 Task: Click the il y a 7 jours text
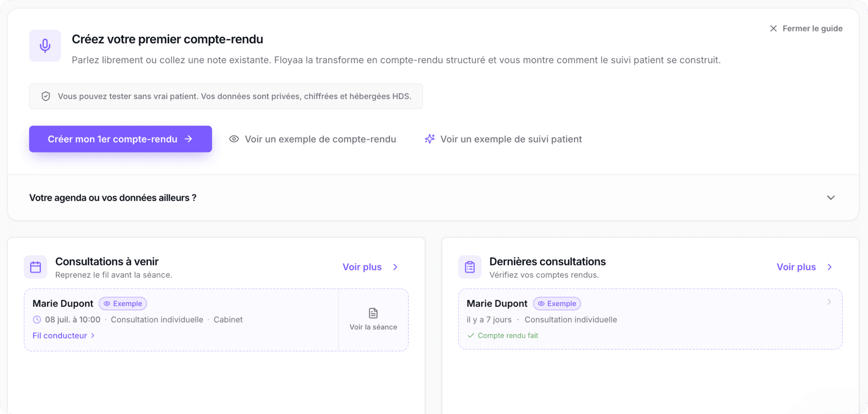point(489,319)
